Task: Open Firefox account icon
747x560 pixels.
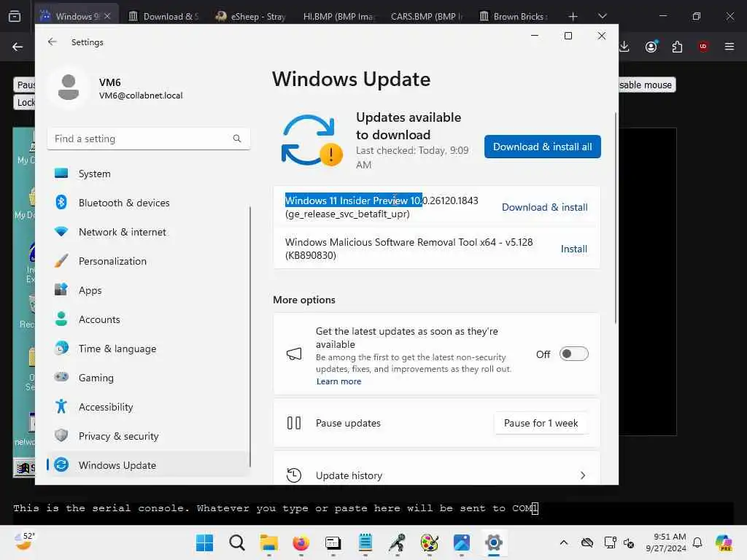Action: point(651,47)
